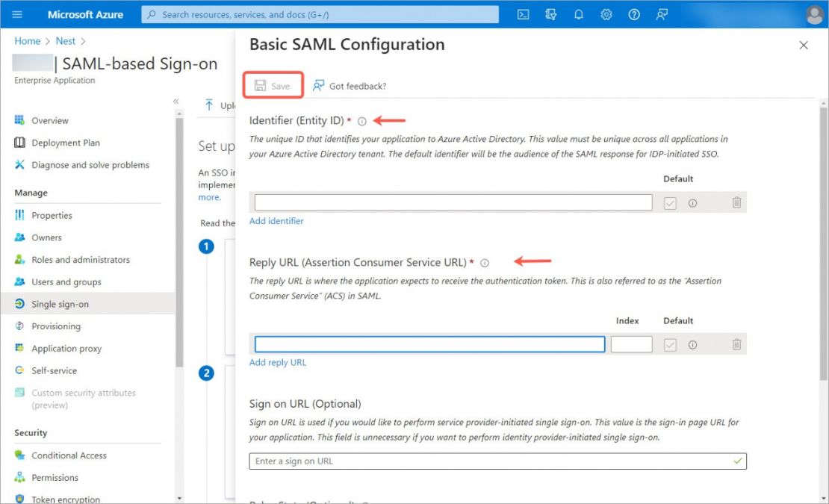829x504 pixels.
Task: Click the Add reply URL link
Action: 278,362
